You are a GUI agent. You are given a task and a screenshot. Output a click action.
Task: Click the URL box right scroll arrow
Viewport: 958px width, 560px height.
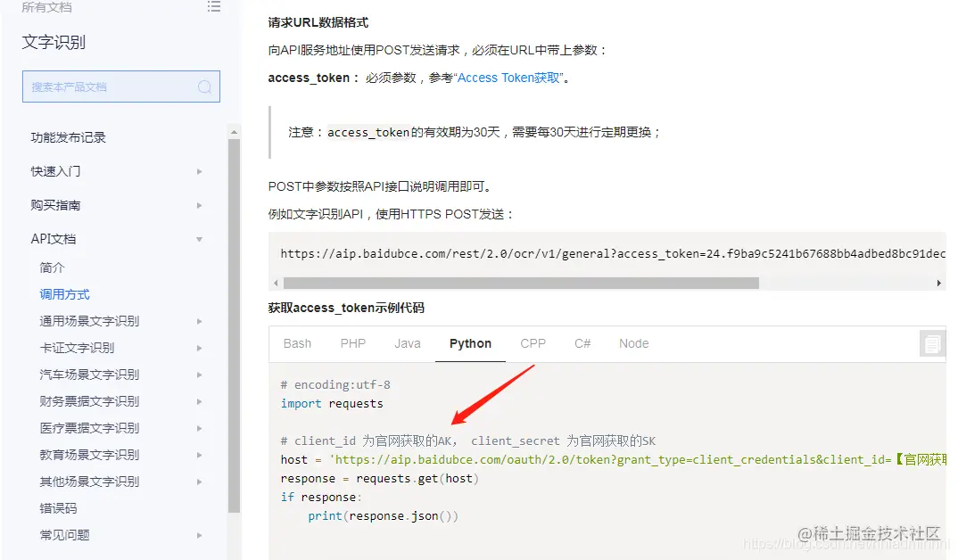pos(939,283)
